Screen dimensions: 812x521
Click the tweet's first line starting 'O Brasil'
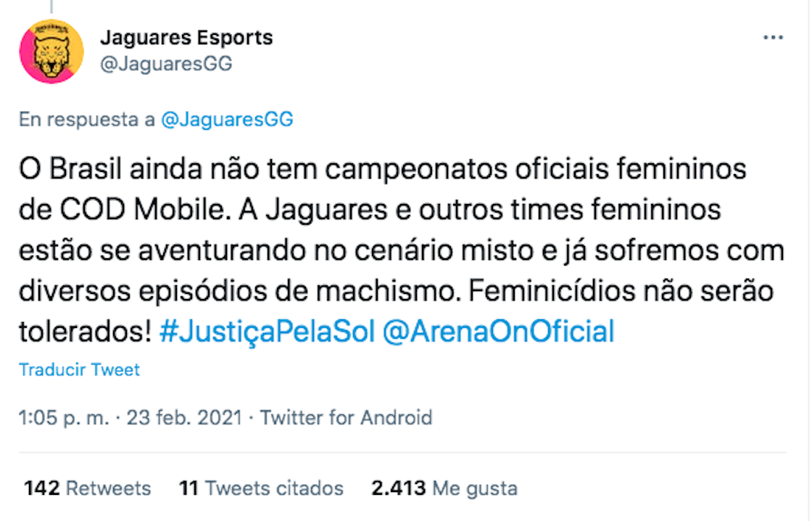pos(382,171)
